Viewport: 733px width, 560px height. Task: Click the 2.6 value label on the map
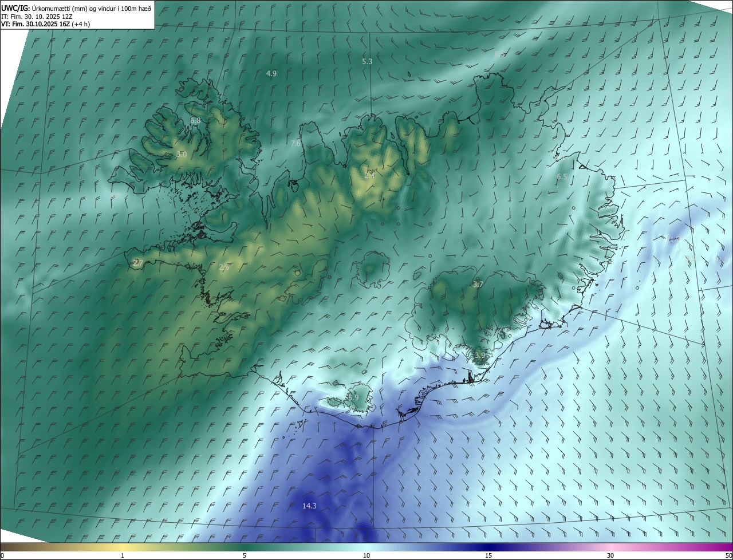224,267
